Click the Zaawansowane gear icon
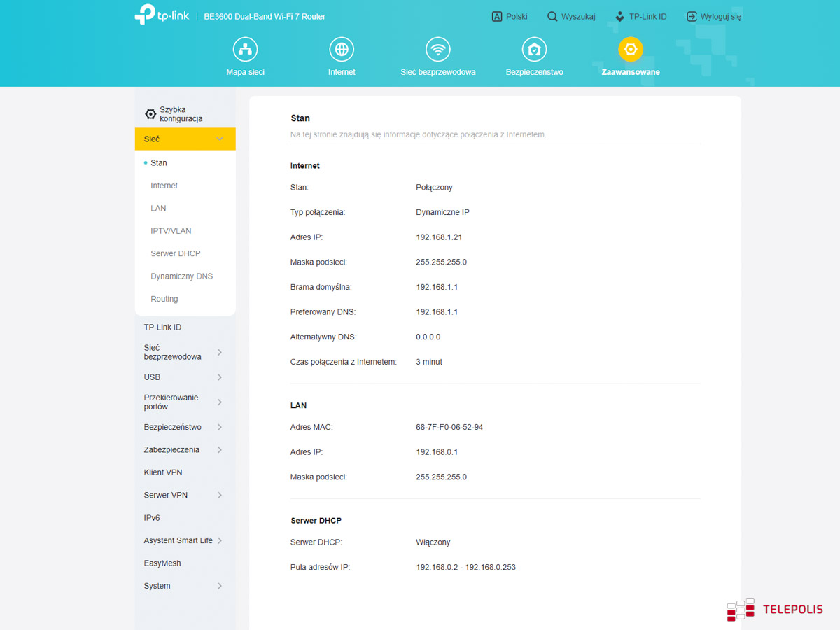Screen dimensions: 840x630 pos(630,50)
